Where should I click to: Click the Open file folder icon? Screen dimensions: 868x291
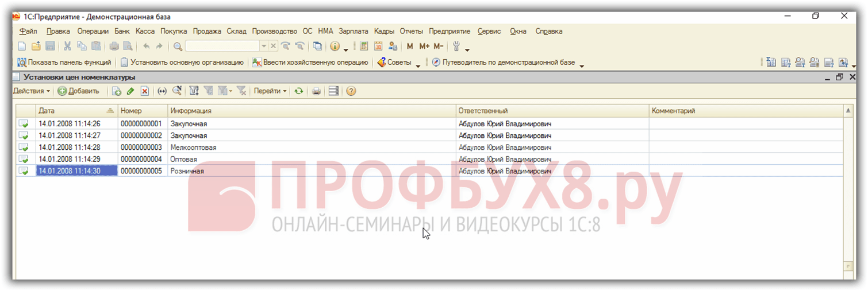[36, 46]
